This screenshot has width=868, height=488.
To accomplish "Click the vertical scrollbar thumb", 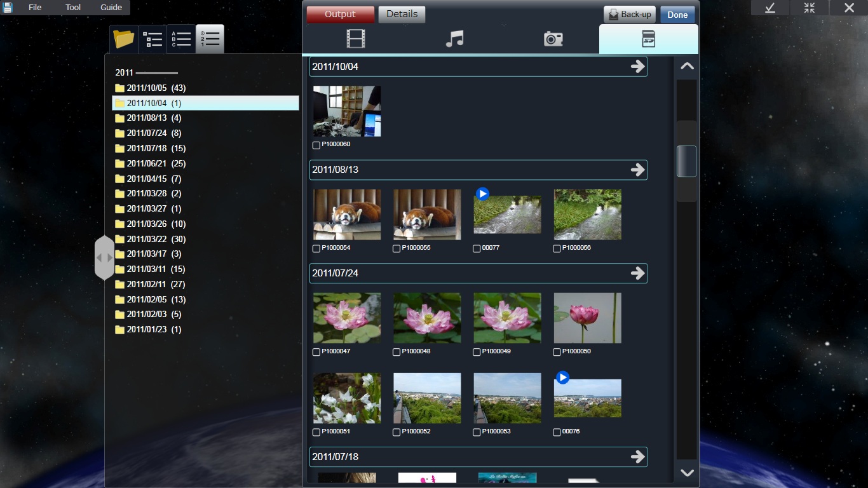I will click(687, 161).
